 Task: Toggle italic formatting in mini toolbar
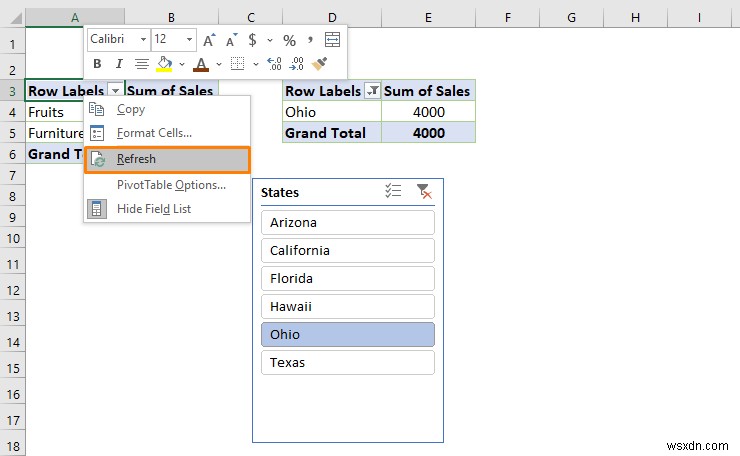click(117, 64)
